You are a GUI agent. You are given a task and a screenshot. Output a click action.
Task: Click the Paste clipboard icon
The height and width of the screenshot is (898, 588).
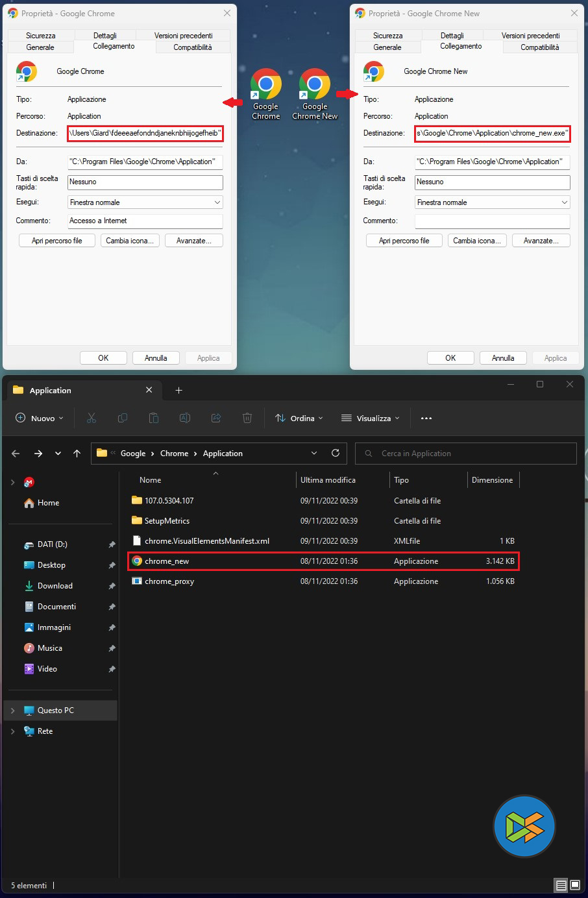click(154, 419)
